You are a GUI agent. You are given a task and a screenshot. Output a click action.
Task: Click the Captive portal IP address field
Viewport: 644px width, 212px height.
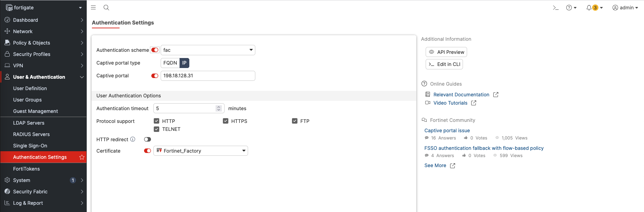(x=208, y=76)
